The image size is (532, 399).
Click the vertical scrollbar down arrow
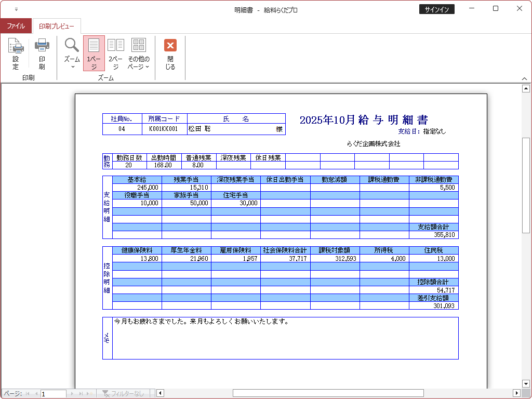pyautogui.click(x=525, y=384)
